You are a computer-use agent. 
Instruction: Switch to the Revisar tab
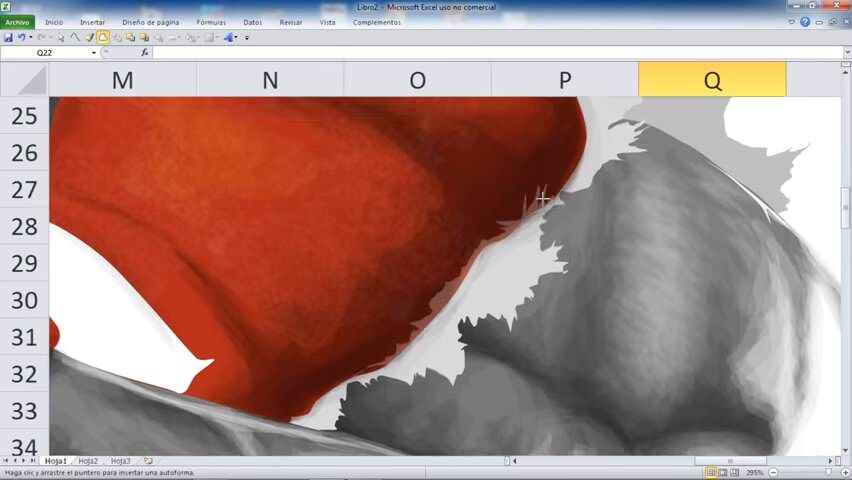291,22
